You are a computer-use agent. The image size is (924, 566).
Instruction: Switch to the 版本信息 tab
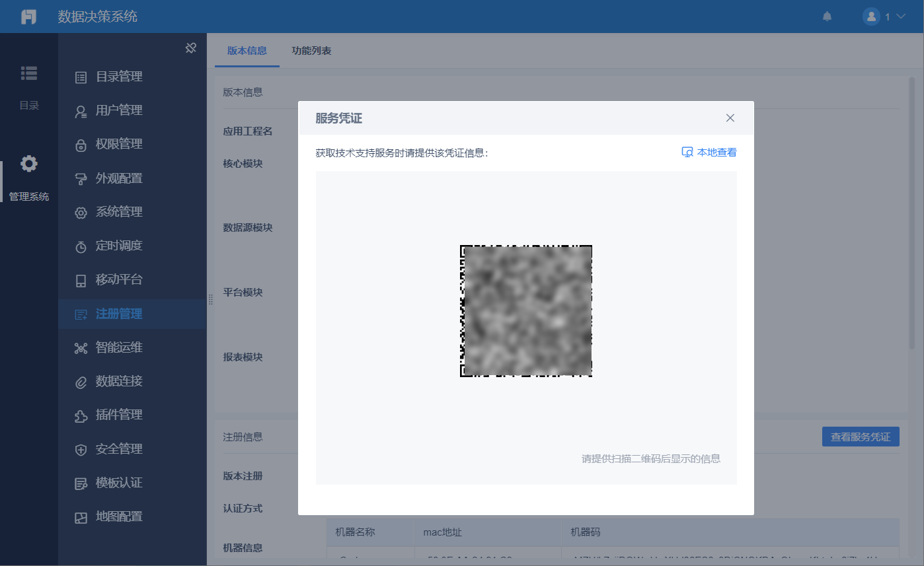(x=247, y=51)
